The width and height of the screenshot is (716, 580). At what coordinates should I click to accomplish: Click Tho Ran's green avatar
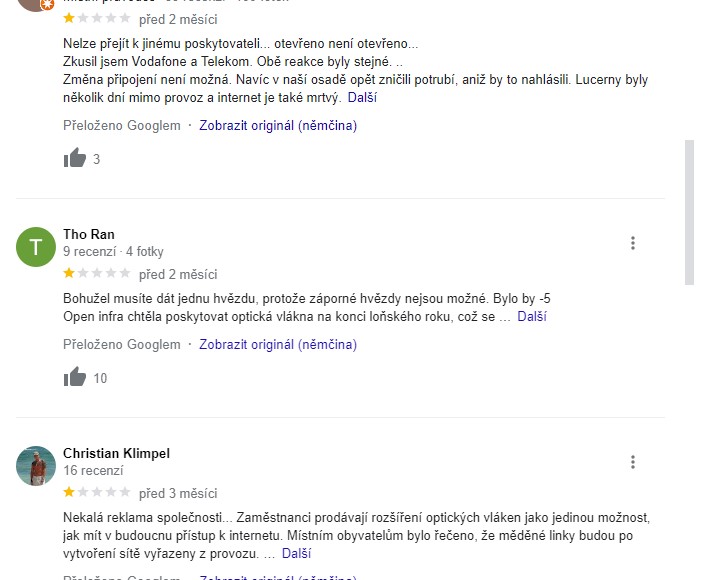tap(36, 246)
